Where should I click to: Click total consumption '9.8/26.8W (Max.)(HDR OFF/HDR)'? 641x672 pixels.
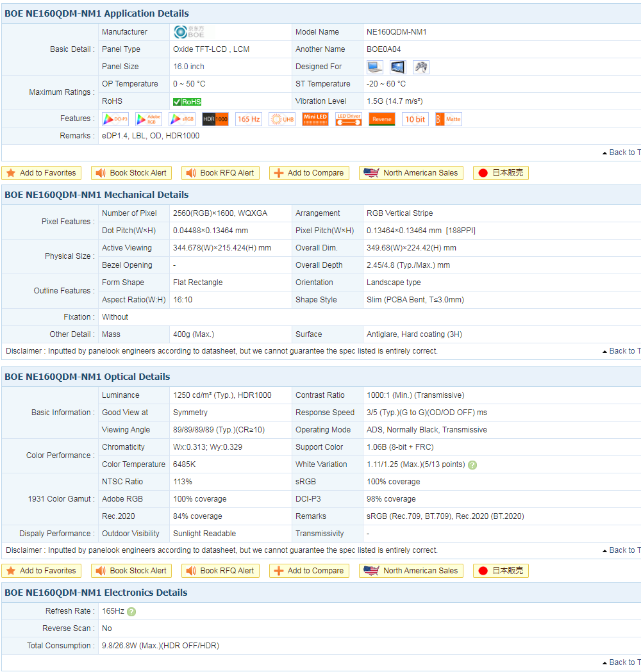(x=160, y=646)
